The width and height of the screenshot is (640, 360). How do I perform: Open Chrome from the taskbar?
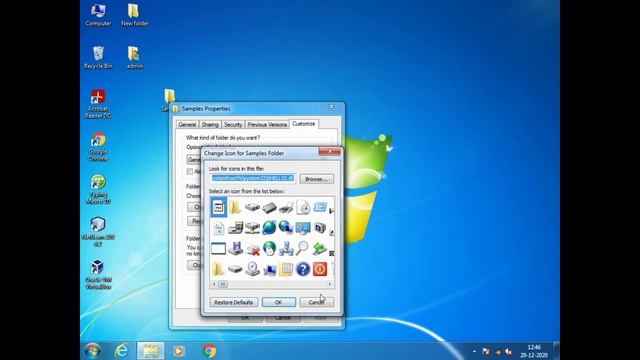tap(209, 351)
